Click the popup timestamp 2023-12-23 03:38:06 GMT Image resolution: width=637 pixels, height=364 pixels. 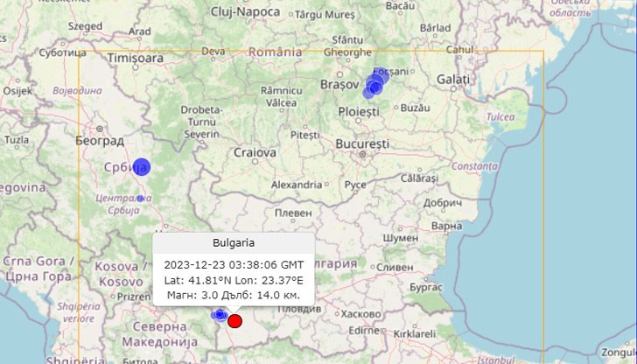click(234, 264)
